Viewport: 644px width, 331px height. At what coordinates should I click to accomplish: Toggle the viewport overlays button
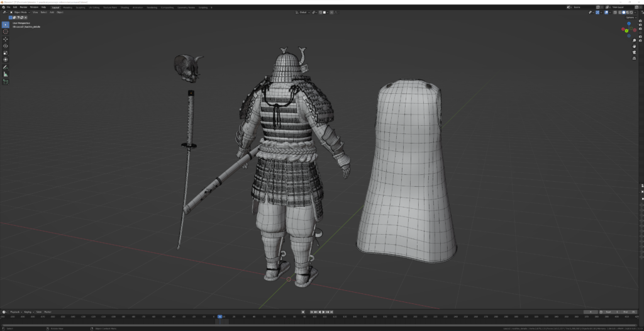606,13
